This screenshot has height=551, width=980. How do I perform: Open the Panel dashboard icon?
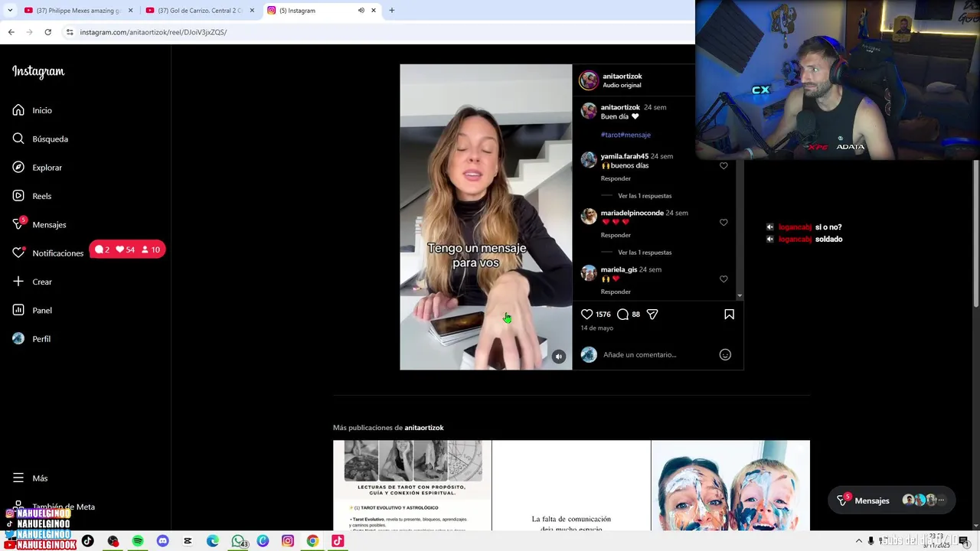(18, 310)
